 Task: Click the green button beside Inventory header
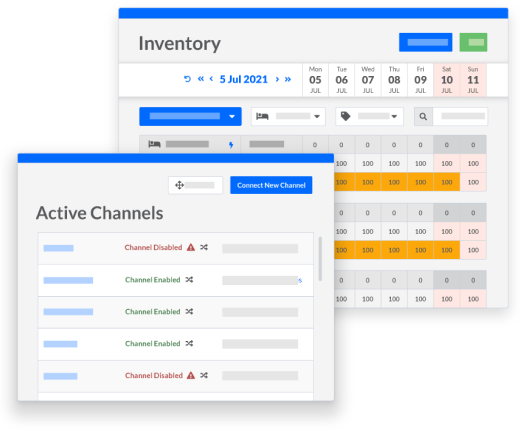473,42
